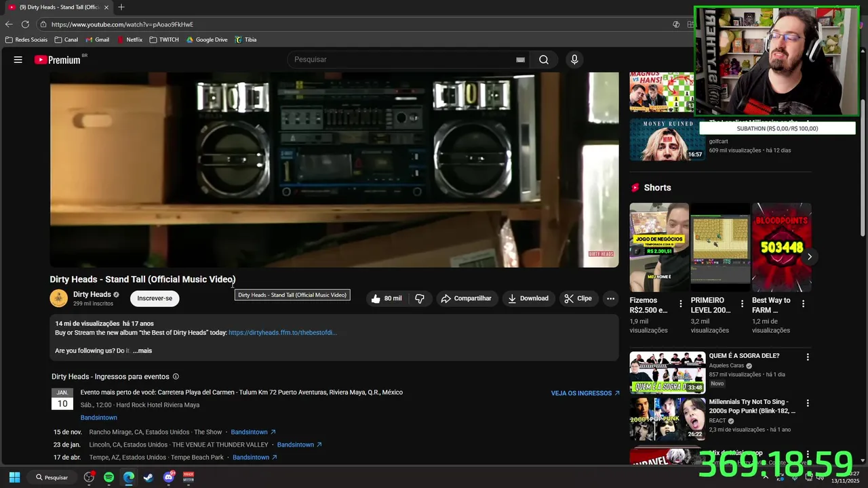
Task: Open Tibia bookmark
Action: pyautogui.click(x=245, y=40)
